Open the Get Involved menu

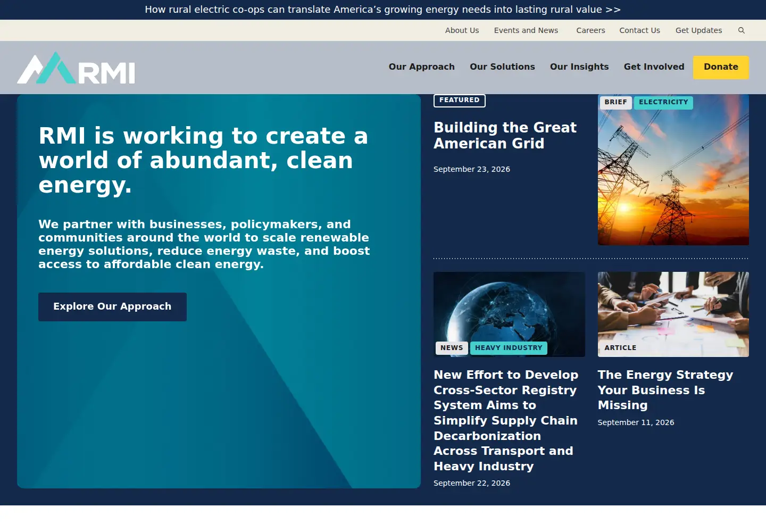tap(654, 67)
